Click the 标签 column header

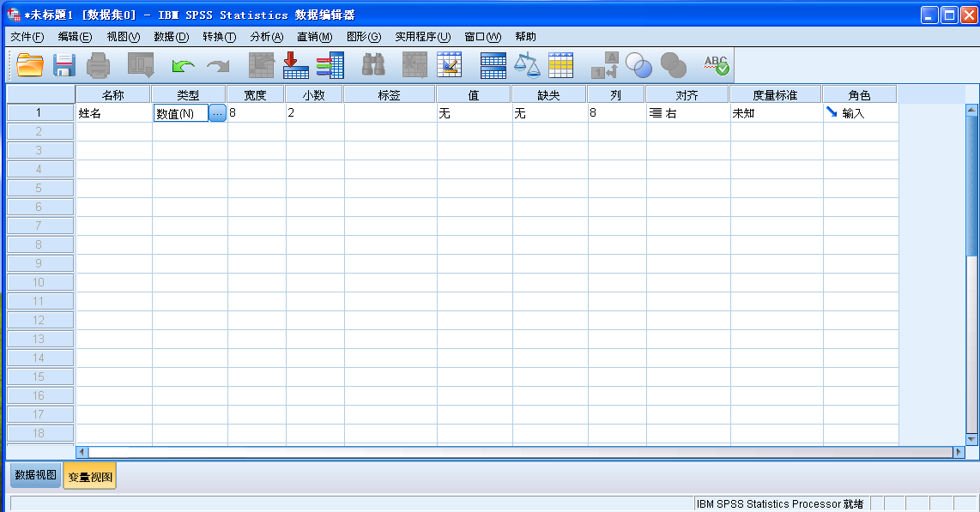click(x=390, y=95)
